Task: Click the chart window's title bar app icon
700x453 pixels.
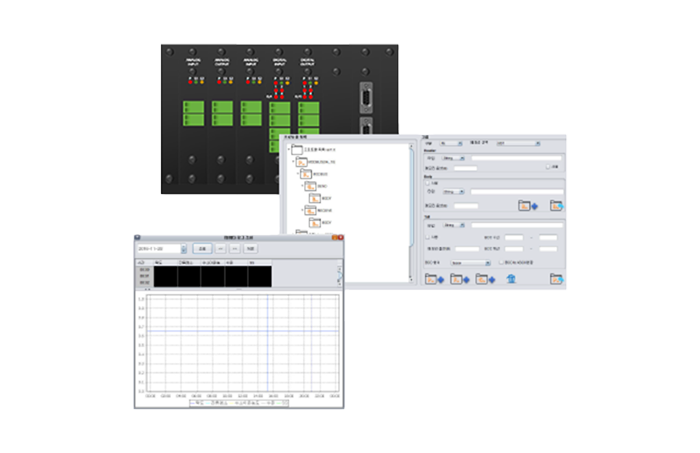Action: (138, 237)
